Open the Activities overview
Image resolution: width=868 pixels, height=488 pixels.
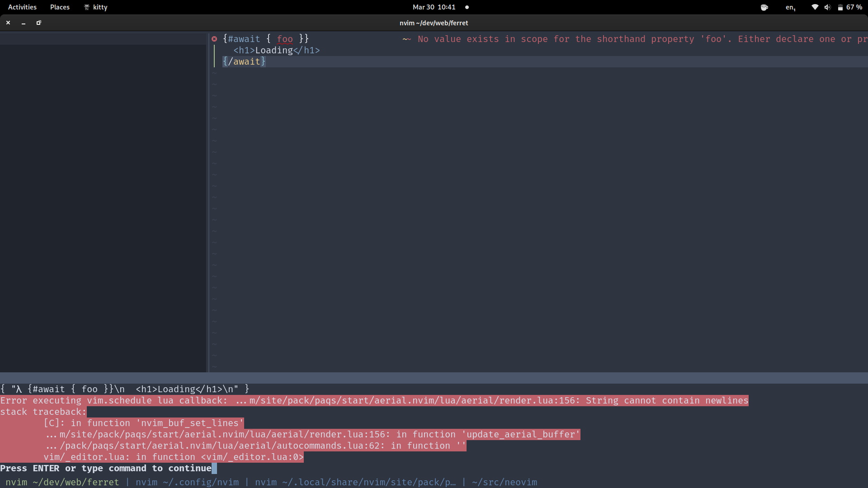[22, 7]
